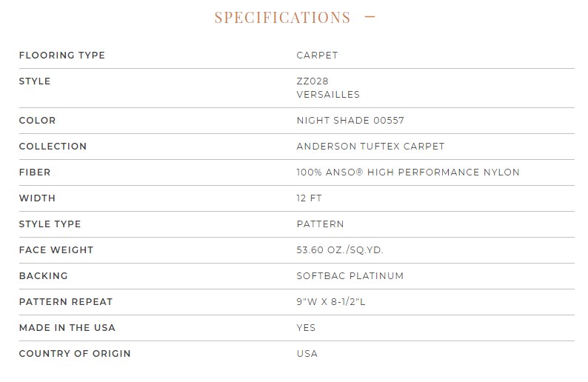
Task: Select the Flooring Type label
Action: (x=62, y=55)
